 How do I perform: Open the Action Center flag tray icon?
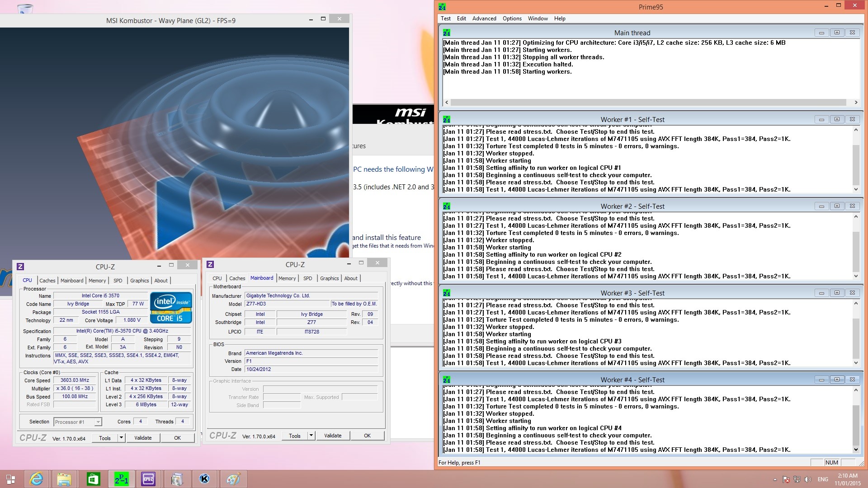click(x=786, y=479)
